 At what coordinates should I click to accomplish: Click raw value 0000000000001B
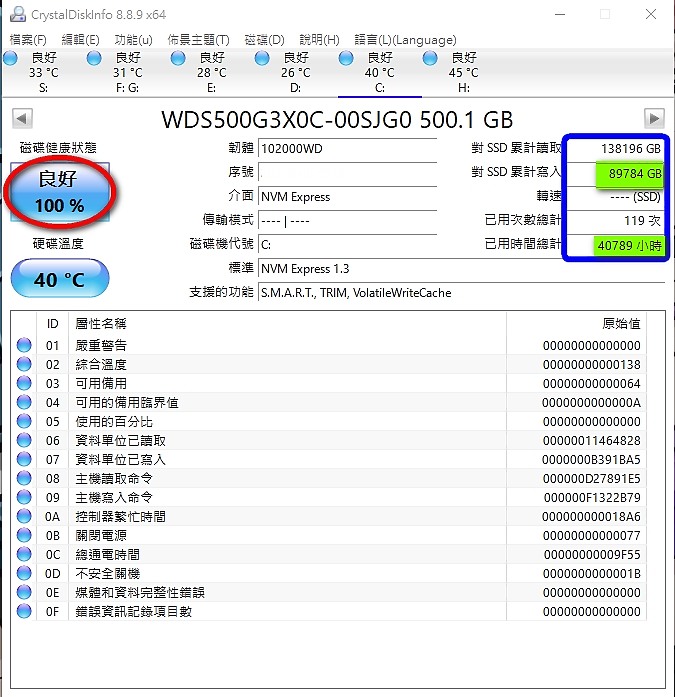pos(591,574)
